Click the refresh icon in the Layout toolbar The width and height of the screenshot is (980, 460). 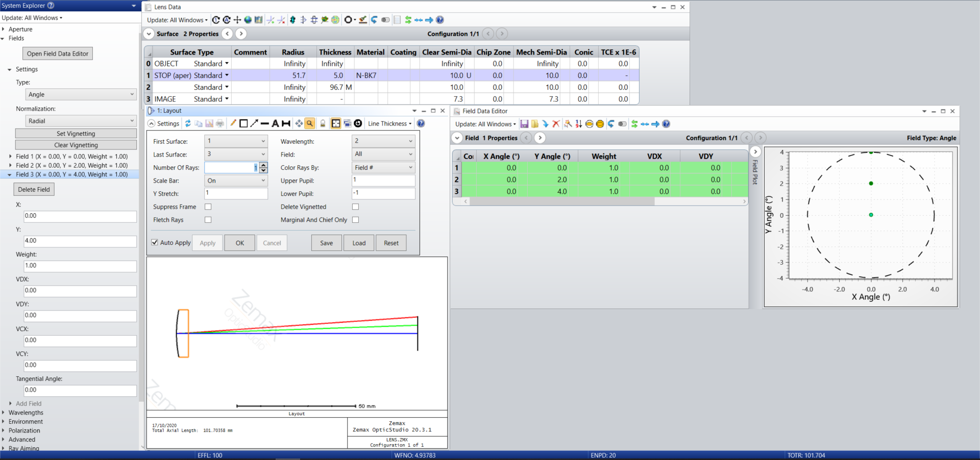pos(188,123)
